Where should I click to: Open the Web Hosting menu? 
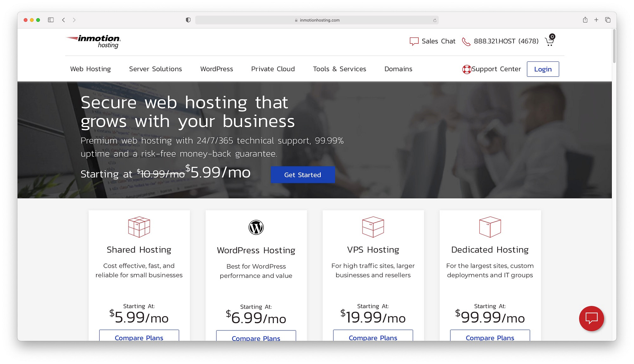click(x=91, y=69)
